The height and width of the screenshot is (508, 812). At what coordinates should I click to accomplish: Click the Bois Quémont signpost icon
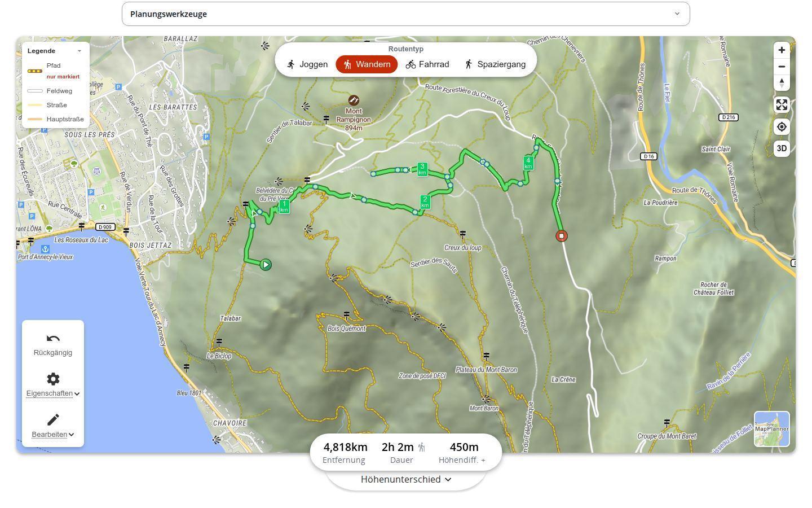346,315
